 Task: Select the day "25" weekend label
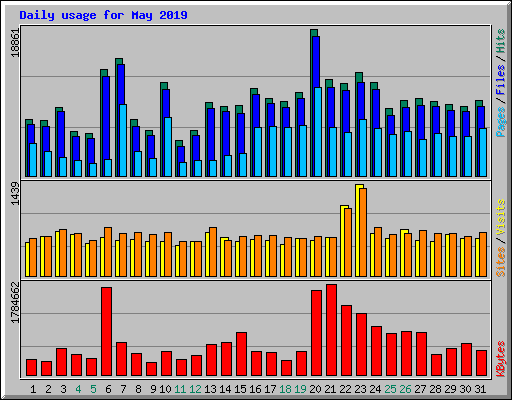[x=390, y=389]
